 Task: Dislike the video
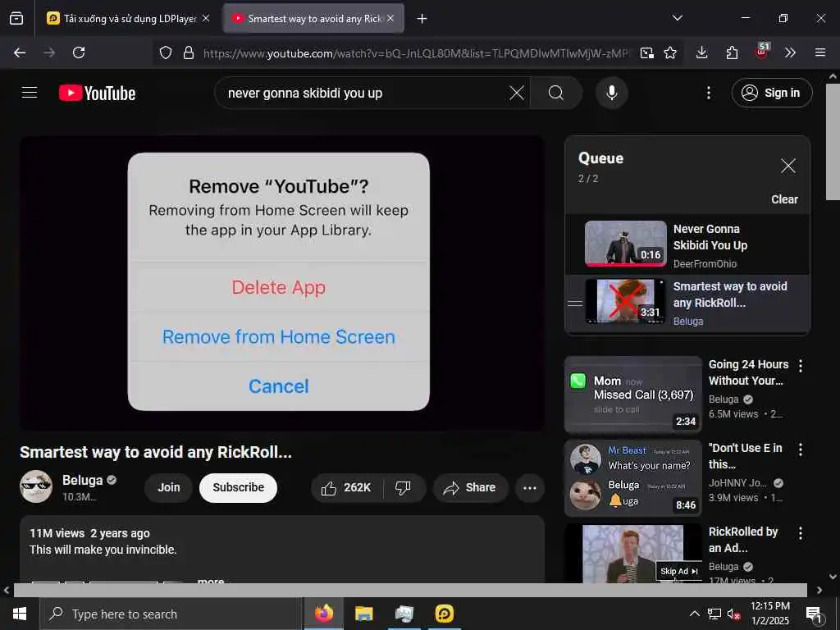[403, 487]
